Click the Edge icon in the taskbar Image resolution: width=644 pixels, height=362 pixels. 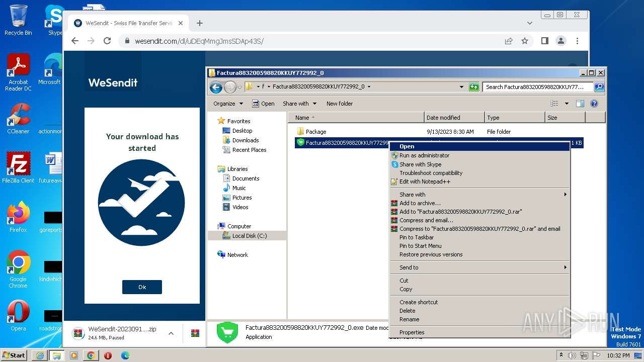(x=125, y=355)
